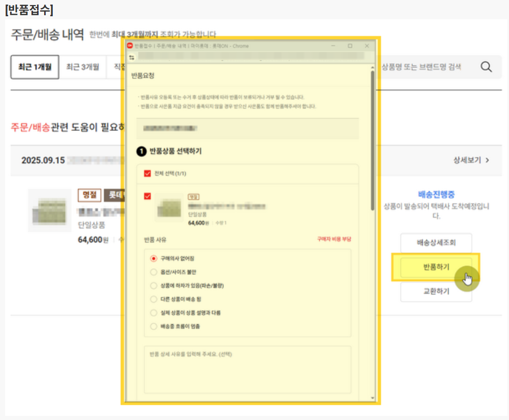Close the 반품접수 popup window
The width and height of the screenshot is (509, 420).
tap(367, 46)
